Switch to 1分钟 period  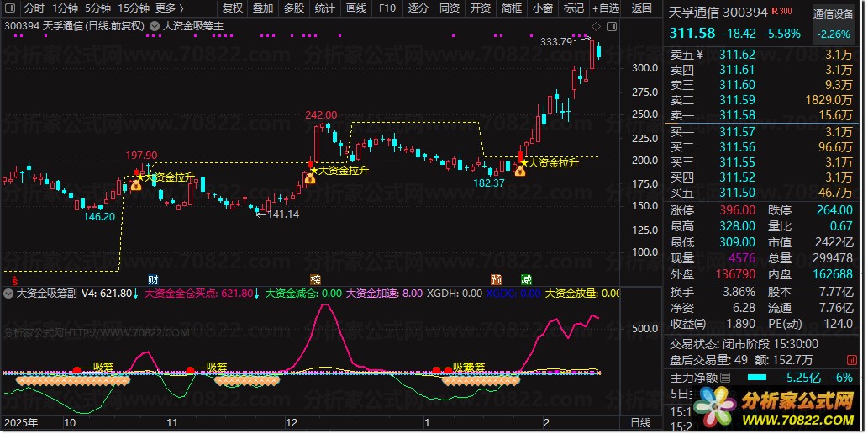65,8
